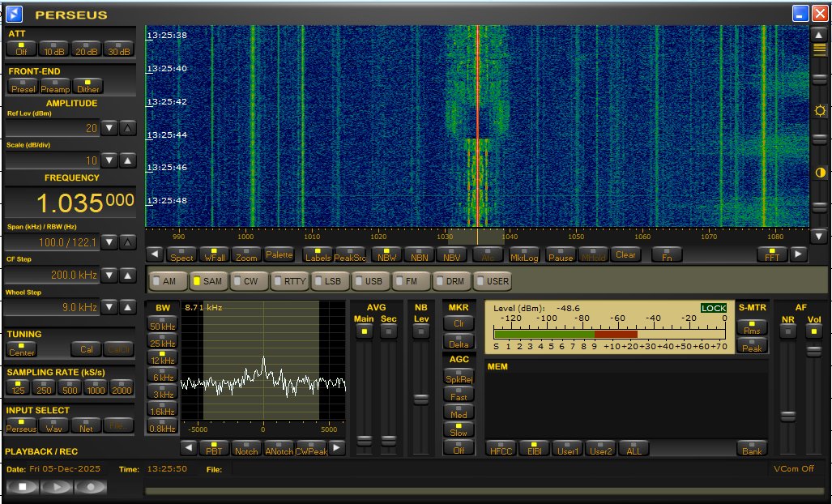Click the Pause button
This screenshot has height=504, width=832.
[x=561, y=254]
